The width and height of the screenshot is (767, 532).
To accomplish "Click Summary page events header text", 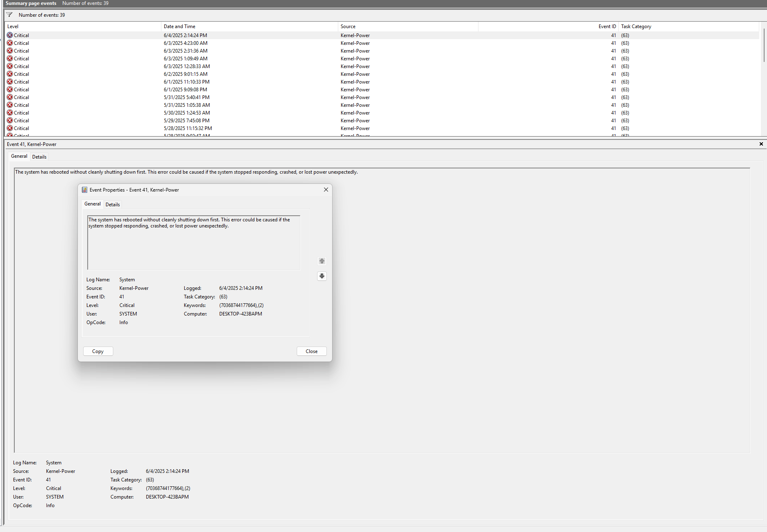I will point(31,3).
